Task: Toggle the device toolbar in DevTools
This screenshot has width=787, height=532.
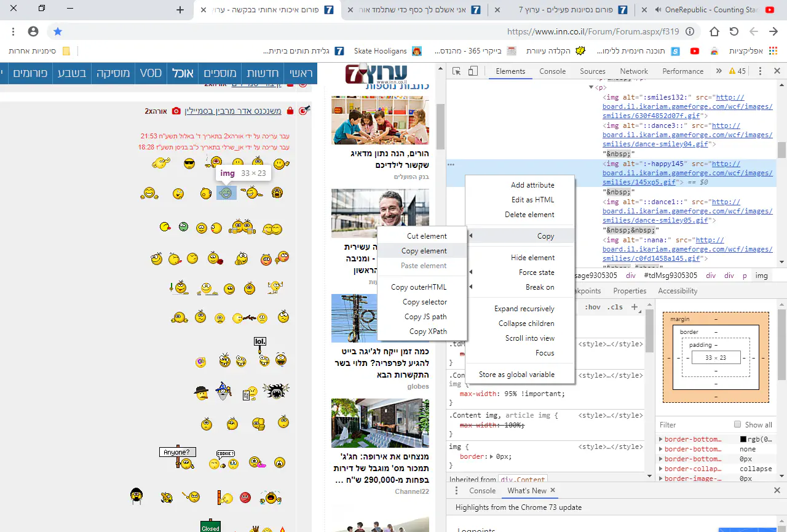Action: point(472,71)
